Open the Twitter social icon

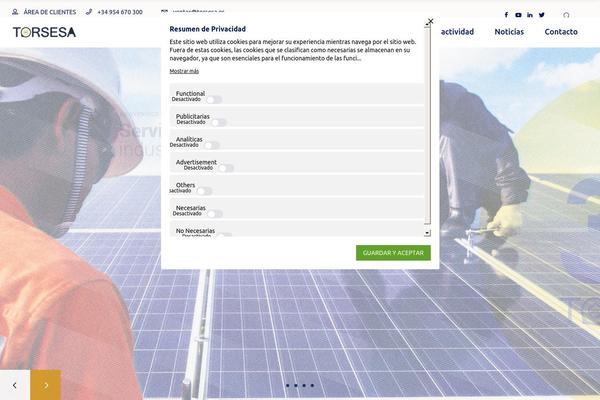pos(541,15)
